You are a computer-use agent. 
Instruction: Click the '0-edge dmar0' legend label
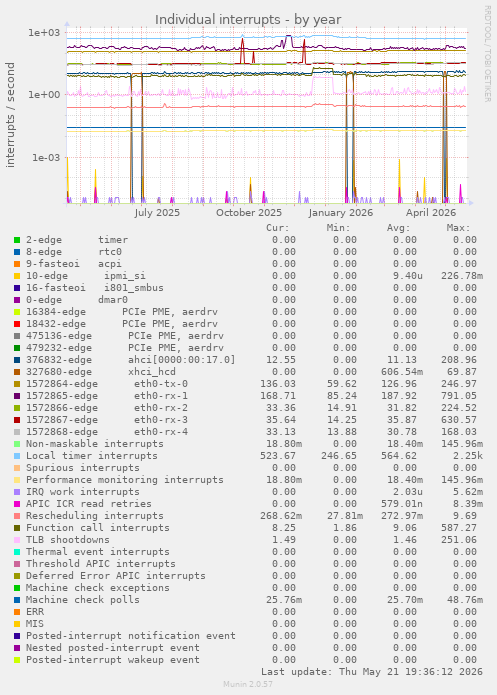click(x=77, y=300)
